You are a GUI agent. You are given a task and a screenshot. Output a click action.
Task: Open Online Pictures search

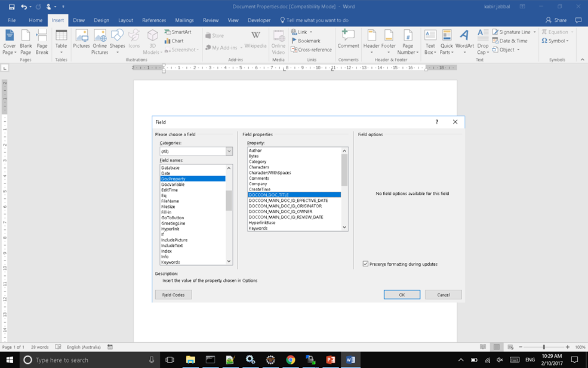[100, 42]
